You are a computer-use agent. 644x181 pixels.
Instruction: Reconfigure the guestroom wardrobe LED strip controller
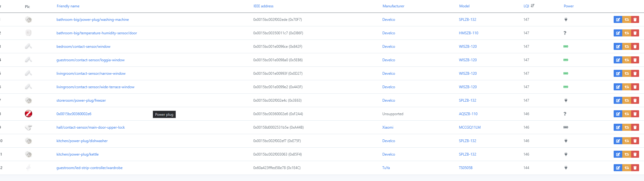pyautogui.click(x=627, y=168)
